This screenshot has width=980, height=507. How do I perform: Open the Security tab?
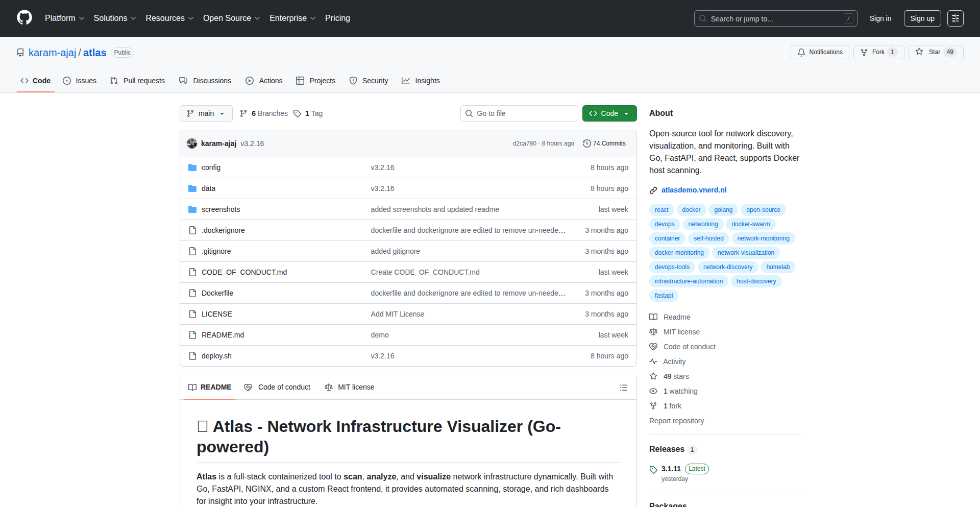pyautogui.click(x=369, y=81)
